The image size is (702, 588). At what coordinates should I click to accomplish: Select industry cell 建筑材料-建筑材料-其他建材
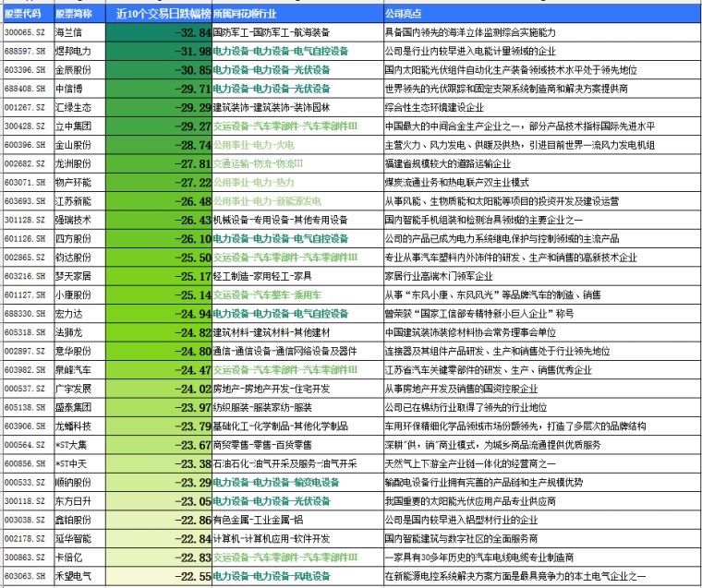click(297, 332)
